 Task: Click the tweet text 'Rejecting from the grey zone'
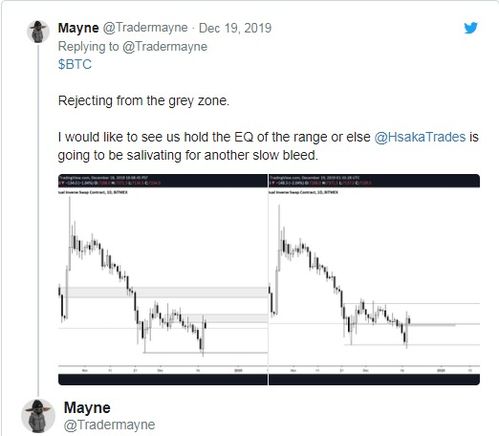click(144, 101)
